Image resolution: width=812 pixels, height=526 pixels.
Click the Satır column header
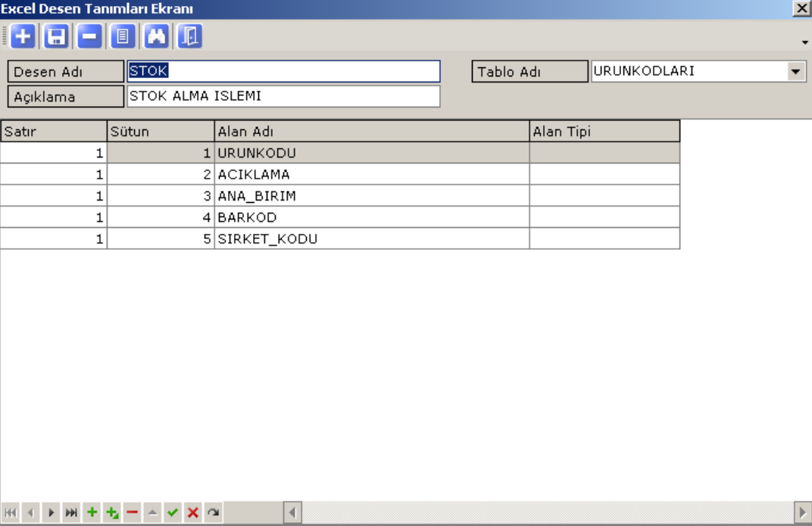click(x=53, y=132)
